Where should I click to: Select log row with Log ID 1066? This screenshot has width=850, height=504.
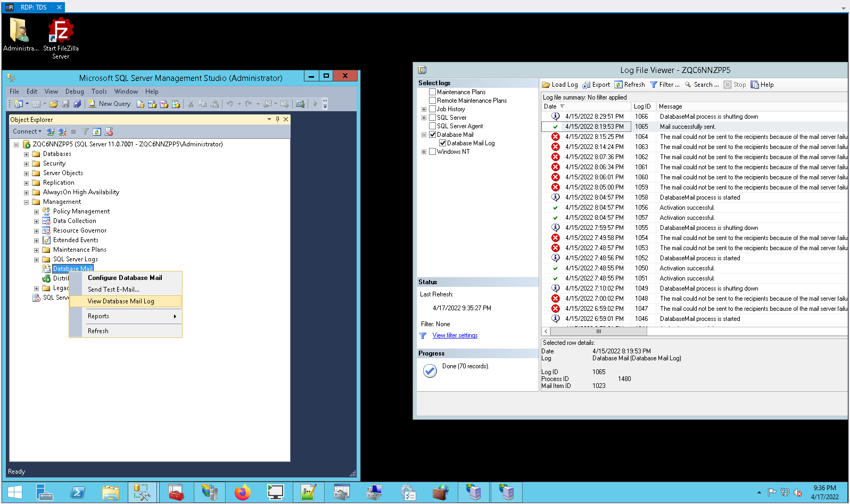click(695, 117)
